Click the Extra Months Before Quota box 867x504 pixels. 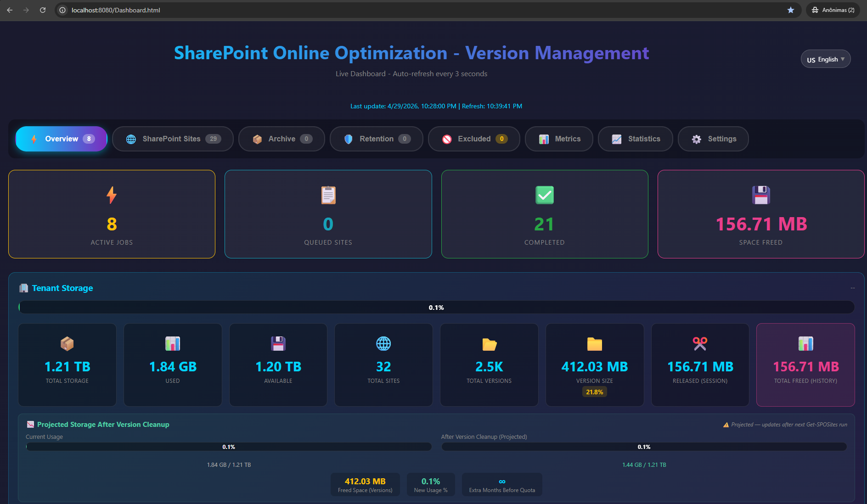[x=502, y=485]
